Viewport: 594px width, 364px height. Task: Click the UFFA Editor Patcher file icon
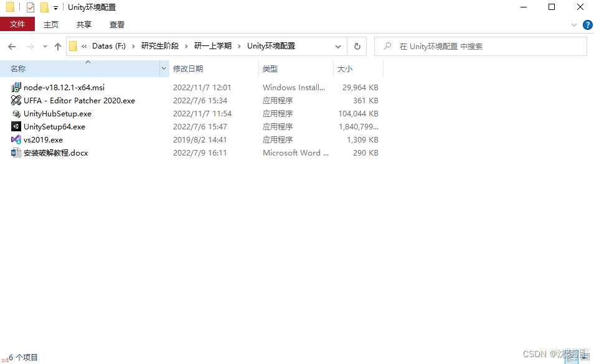point(16,100)
